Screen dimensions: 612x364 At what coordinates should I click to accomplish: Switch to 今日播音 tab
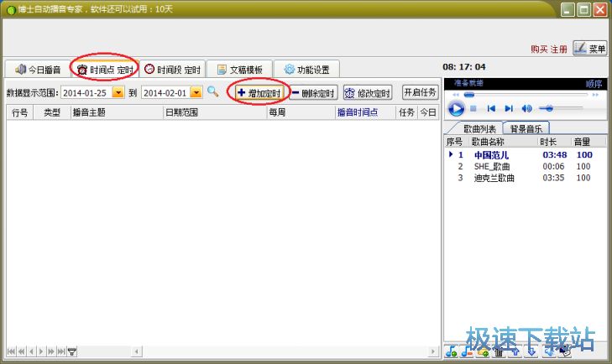point(38,70)
